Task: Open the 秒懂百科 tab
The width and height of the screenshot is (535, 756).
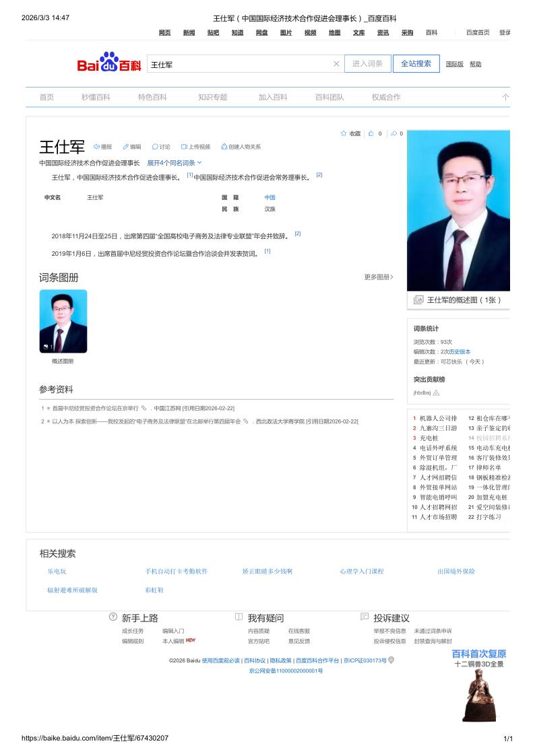Action: (x=96, y=97)
